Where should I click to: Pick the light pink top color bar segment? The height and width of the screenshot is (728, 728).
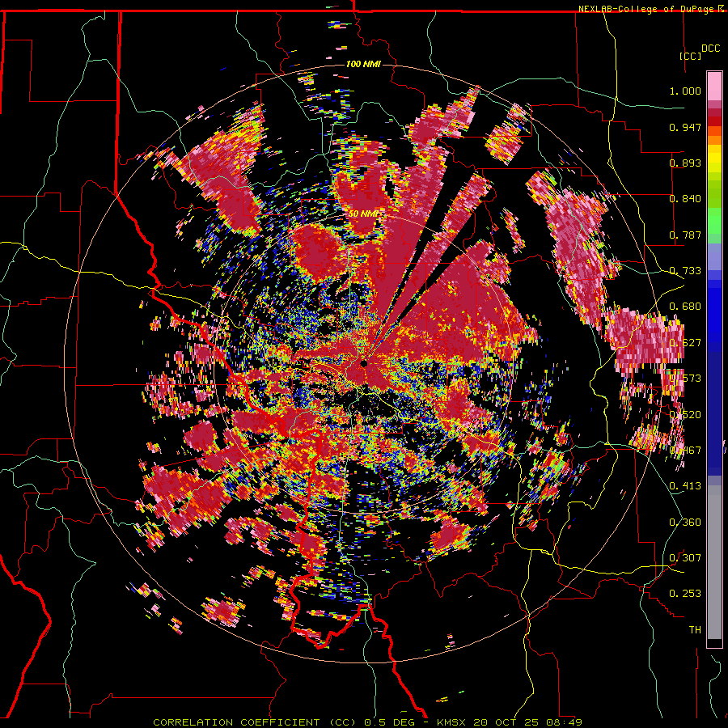pyautogui.click(x=714, y=86)
